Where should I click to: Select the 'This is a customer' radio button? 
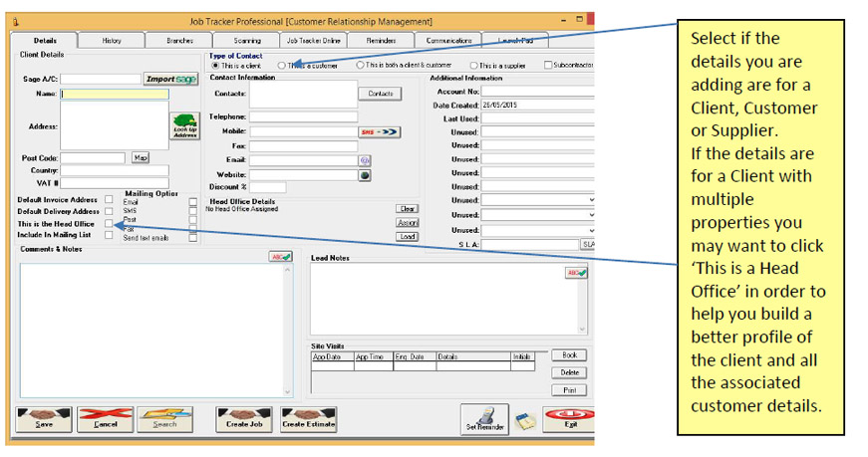[x=282, y=66]
